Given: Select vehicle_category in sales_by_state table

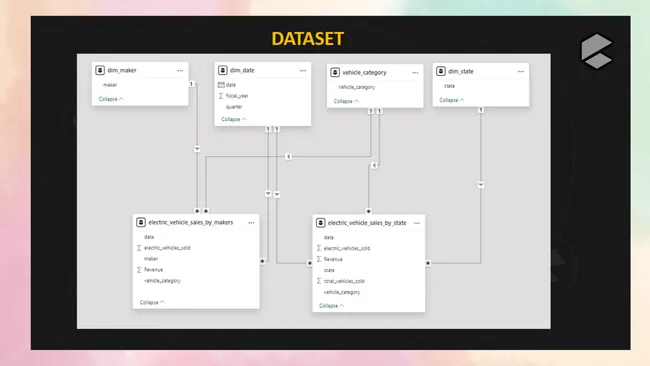Looking at the screenshot, I should (342, 292).
